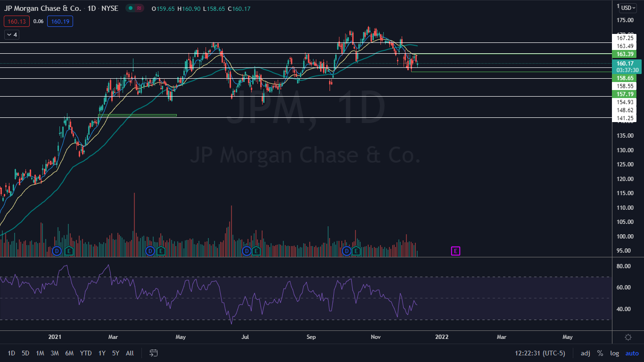The width and height of the screenshot is (644, 362).
Task: Toggle percent scale with % button
Action: click(x=600, y=353)
